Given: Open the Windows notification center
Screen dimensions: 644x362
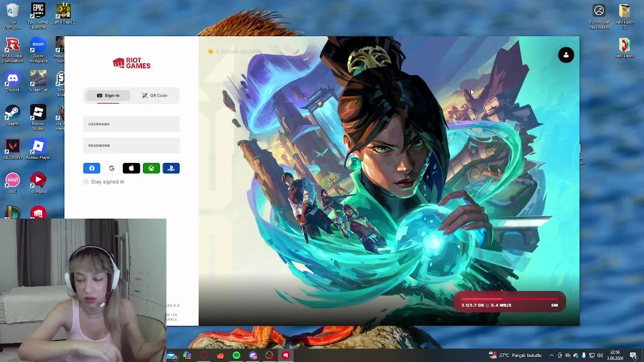Looking at the screenshot, I should point(634,355).
